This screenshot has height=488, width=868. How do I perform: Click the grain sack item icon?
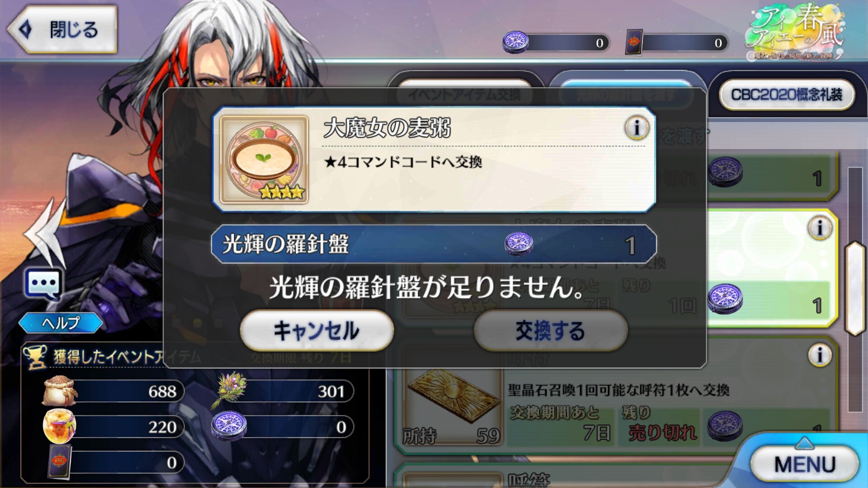tap(59, 391)
